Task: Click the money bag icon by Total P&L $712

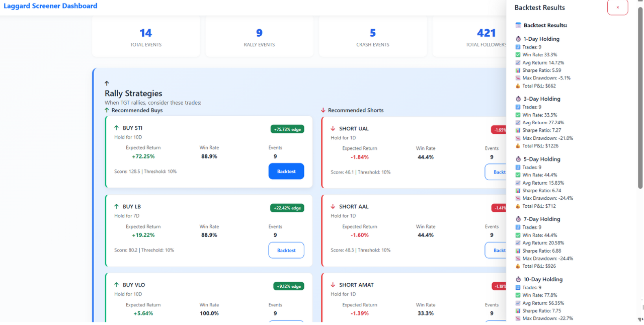Action: click(x=518, y=206)
